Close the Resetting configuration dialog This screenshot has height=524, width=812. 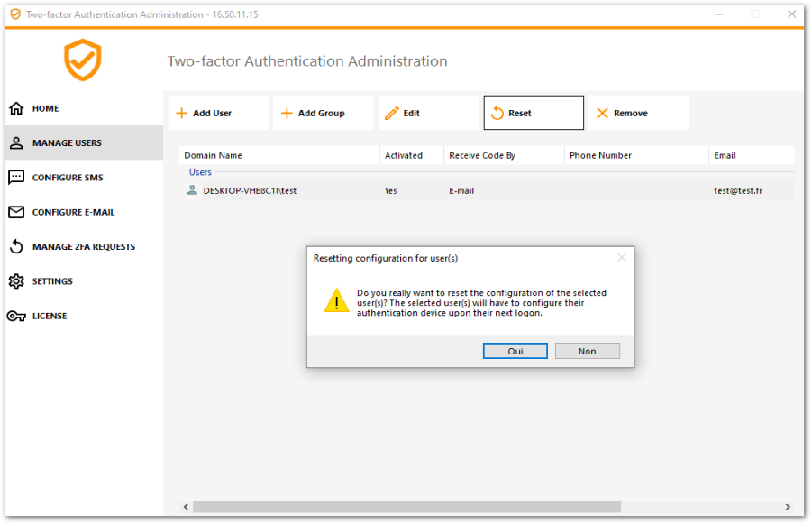coord(621,258)
